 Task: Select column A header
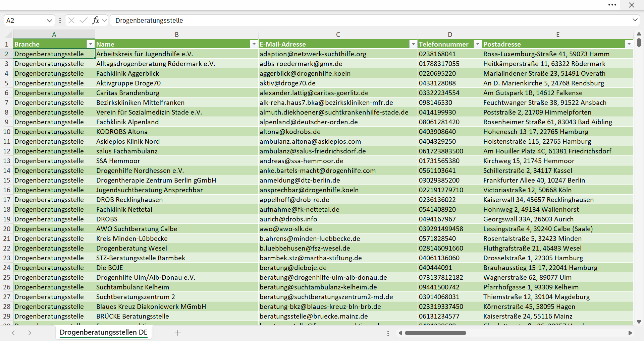click(54, 35)
